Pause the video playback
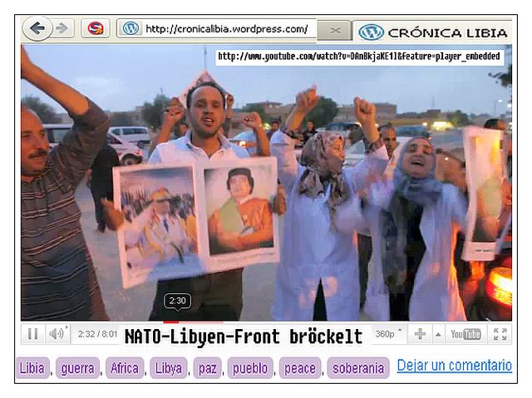 tap(33, 334)
